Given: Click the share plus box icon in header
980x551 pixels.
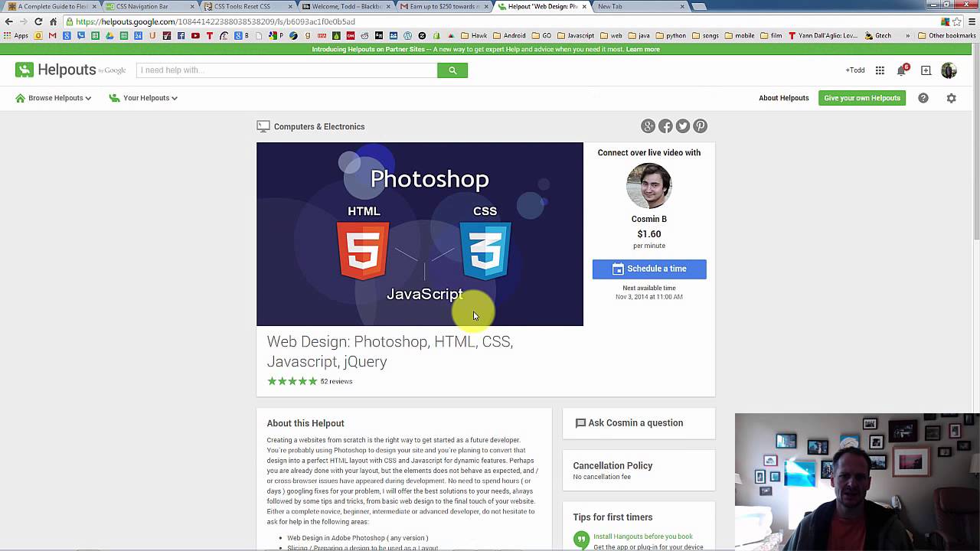Looking at the screenshot, I should (x=926, y=70).
